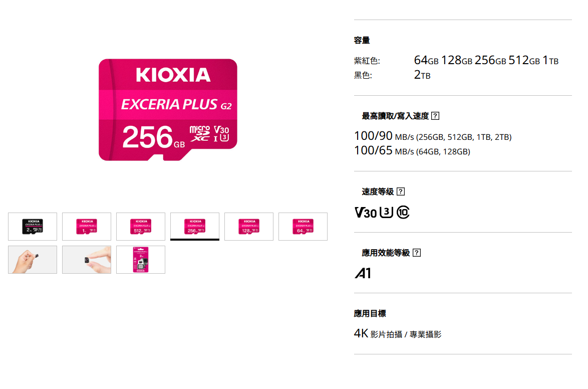Click the 64GB capacity in 紫紅色 row
The width and height of the screenshot is (588, 389).
(x=426, y=61)
